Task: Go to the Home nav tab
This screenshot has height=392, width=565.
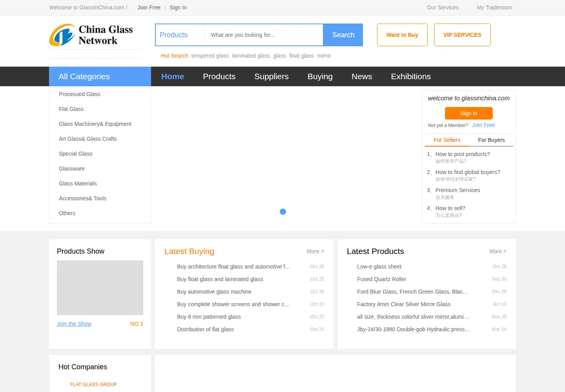Action: click(173, 76)
